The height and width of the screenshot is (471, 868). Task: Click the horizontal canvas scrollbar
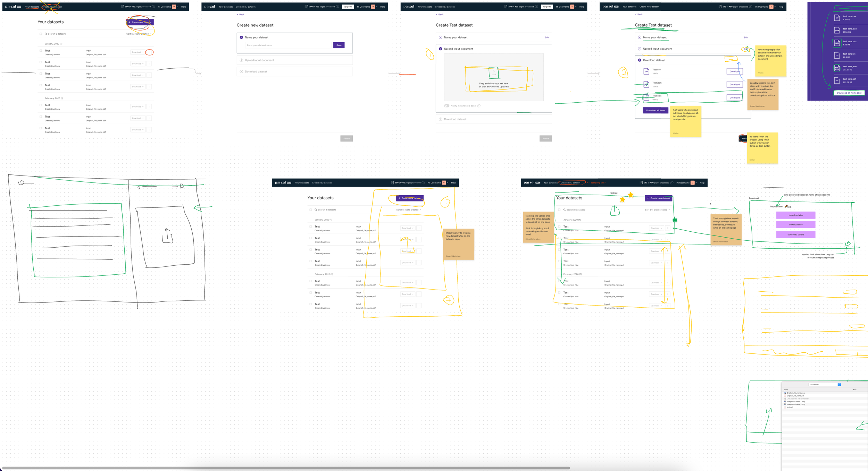click(286, 468)
